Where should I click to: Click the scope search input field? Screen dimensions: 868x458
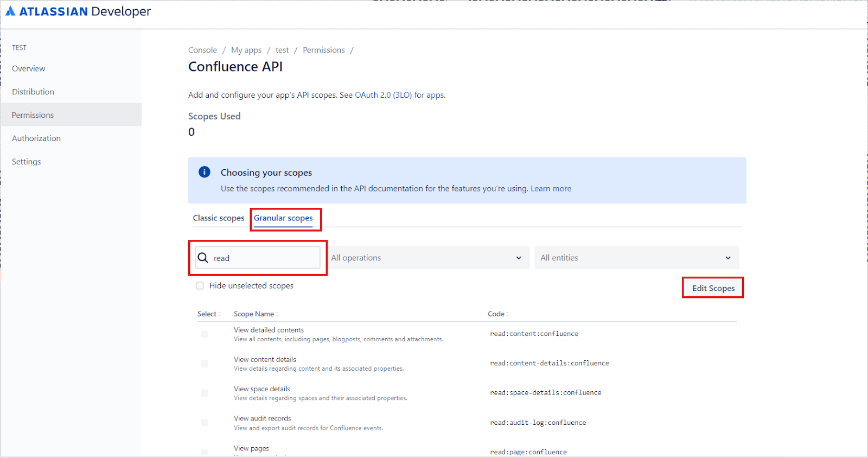(258, 258)
